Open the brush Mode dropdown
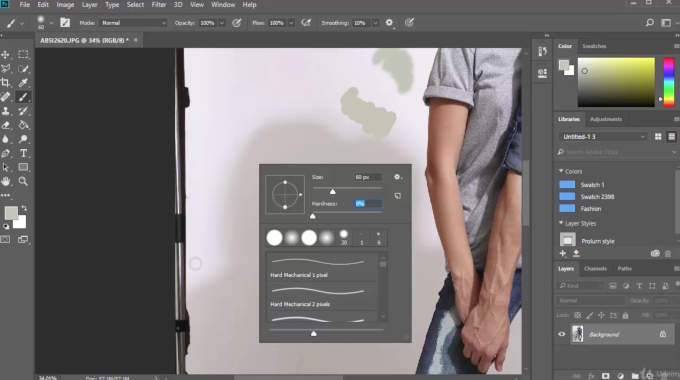 [134, 23]
